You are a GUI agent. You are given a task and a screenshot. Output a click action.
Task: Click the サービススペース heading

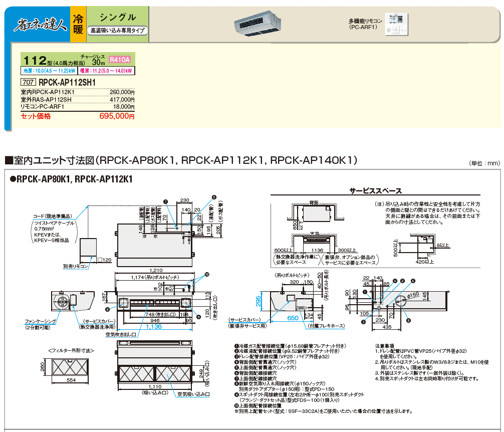tap(375, 191)
